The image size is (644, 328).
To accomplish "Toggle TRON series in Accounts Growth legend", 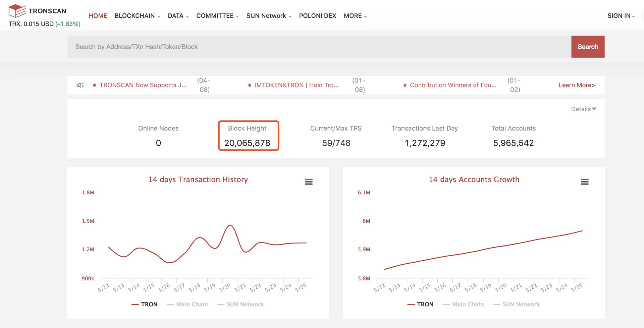I will click(420, 304).
